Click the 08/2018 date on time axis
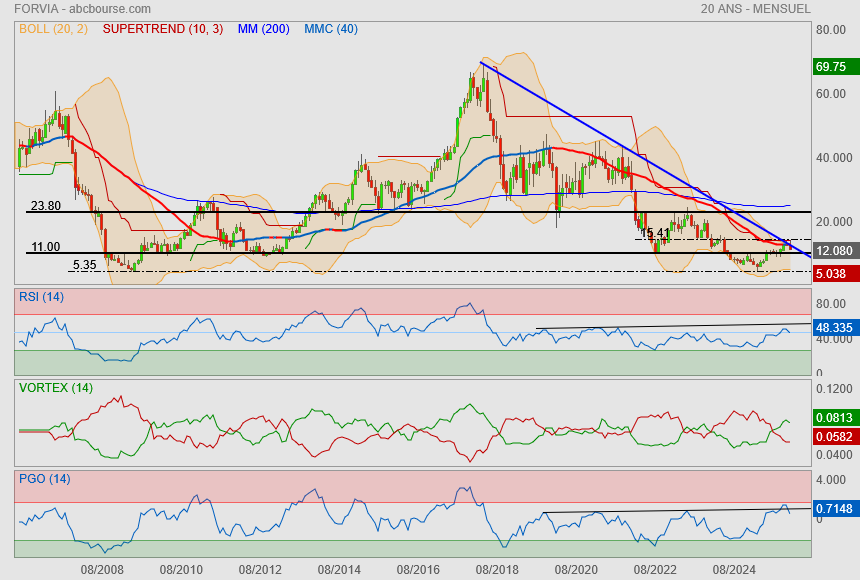This screenshot has width=860, height=580. [497, 569]
